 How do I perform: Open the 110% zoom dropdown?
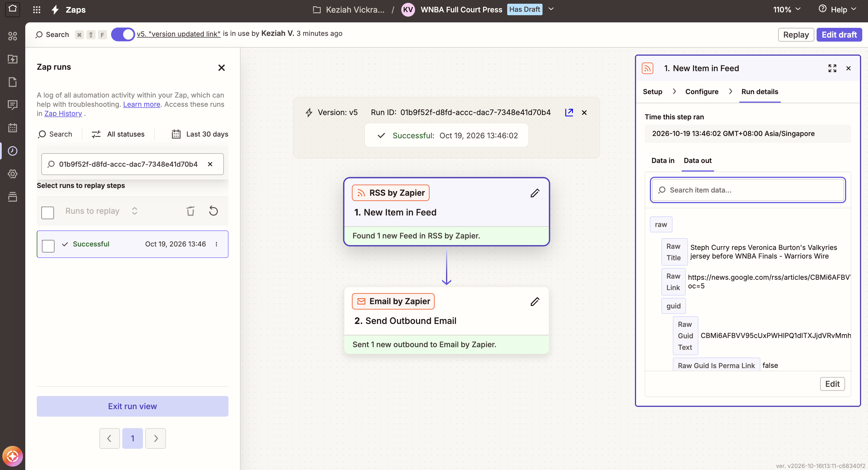click(786, 9)
